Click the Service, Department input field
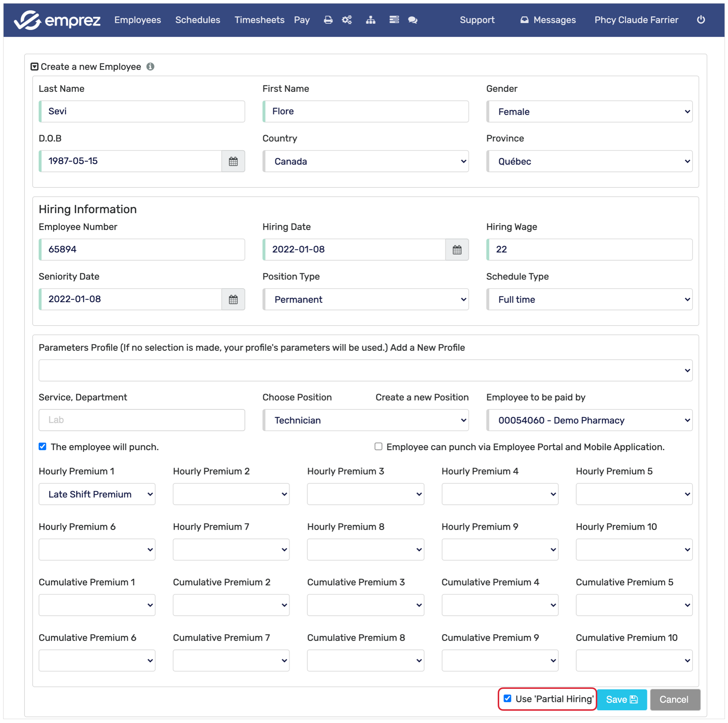The image size is (728, 723). pyautogui.click(x=142, y=420)
